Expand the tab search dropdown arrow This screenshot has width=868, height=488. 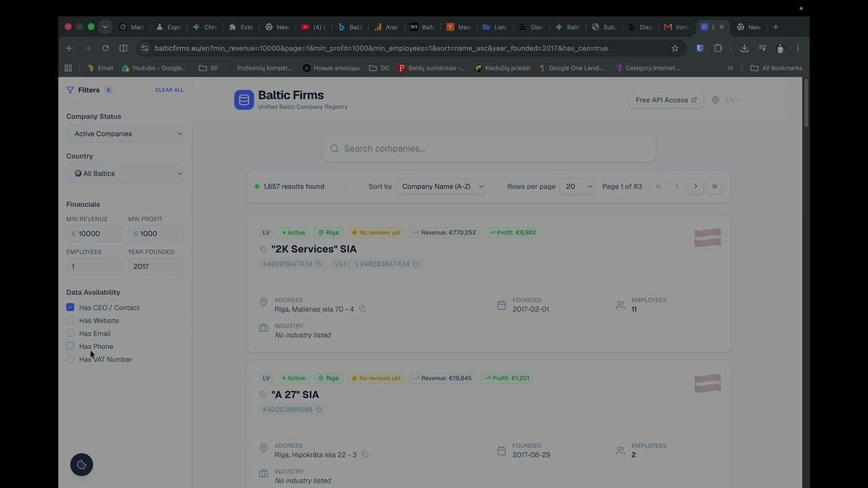[x=104, y=27]
